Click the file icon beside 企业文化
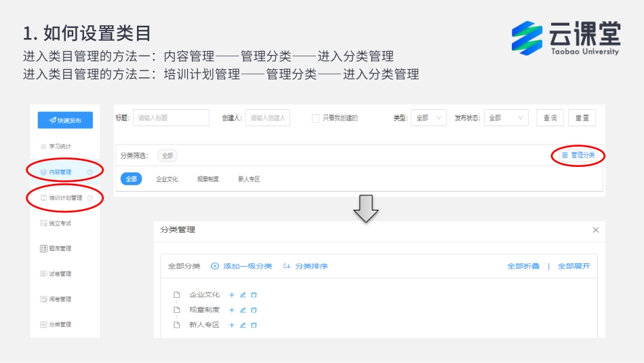The image size is (644, 363). point(177,294)
